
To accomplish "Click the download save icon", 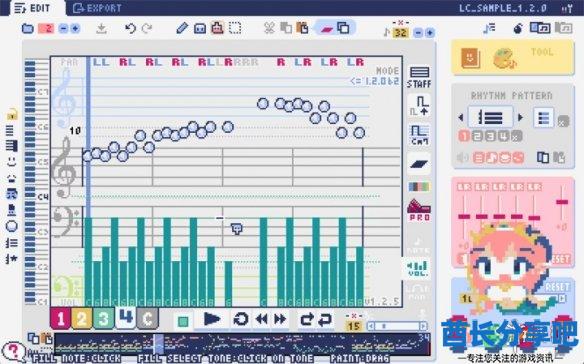I will tap(101, 28).
